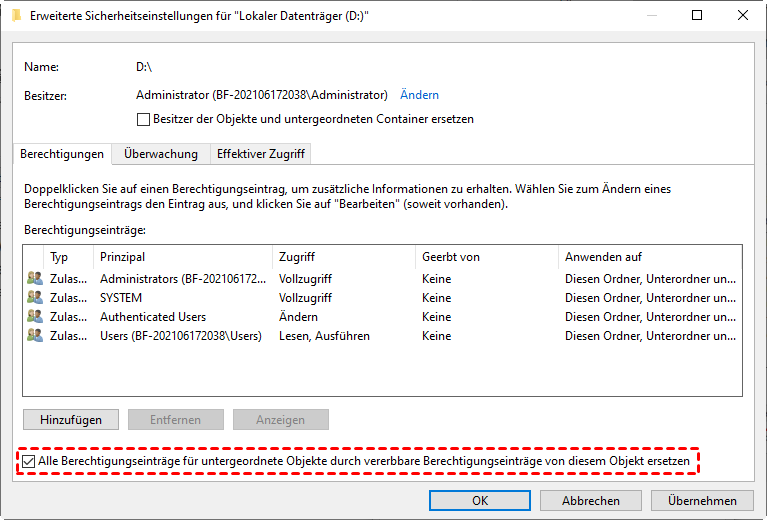The image size is (767, 520).
Task: Click the folder icon in the title bar
Action: [17, 16]
